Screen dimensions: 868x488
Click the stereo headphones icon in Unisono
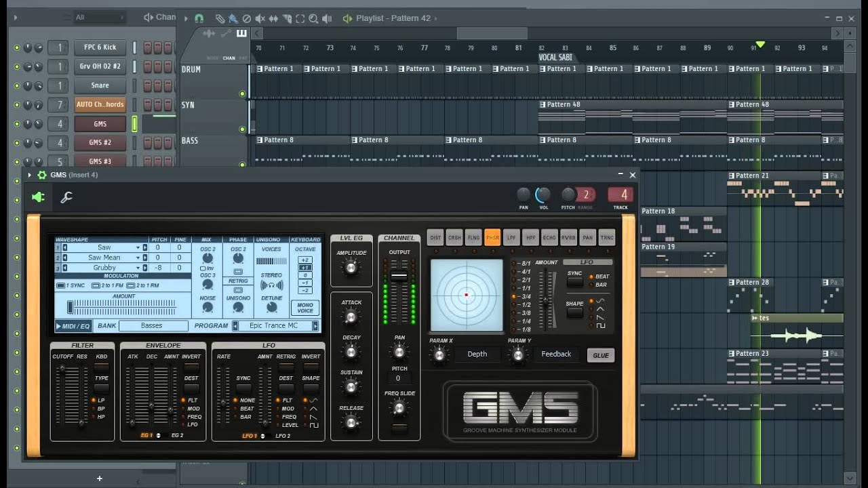[x=271, y=285]
